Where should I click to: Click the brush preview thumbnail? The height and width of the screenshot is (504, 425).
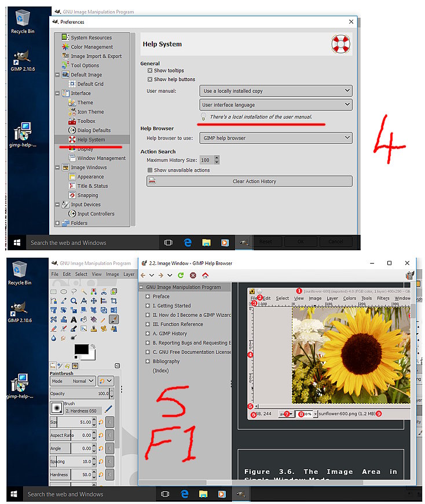pos(57,408)
